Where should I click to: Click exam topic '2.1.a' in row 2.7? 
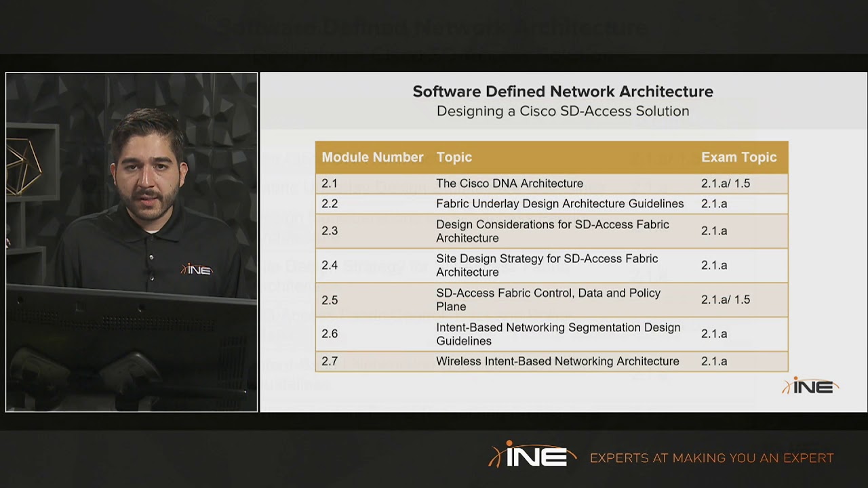coord(714,362)
